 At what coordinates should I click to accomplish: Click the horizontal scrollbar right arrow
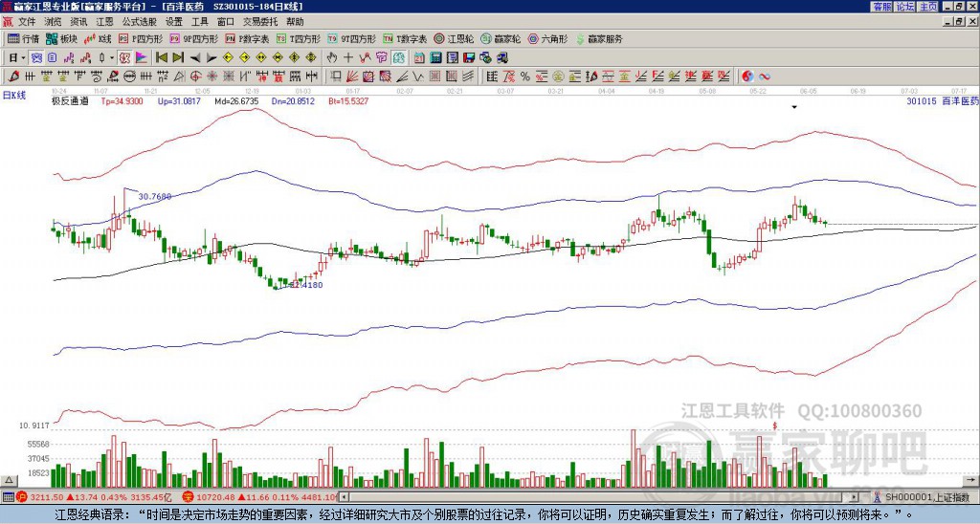pos(855,497)
